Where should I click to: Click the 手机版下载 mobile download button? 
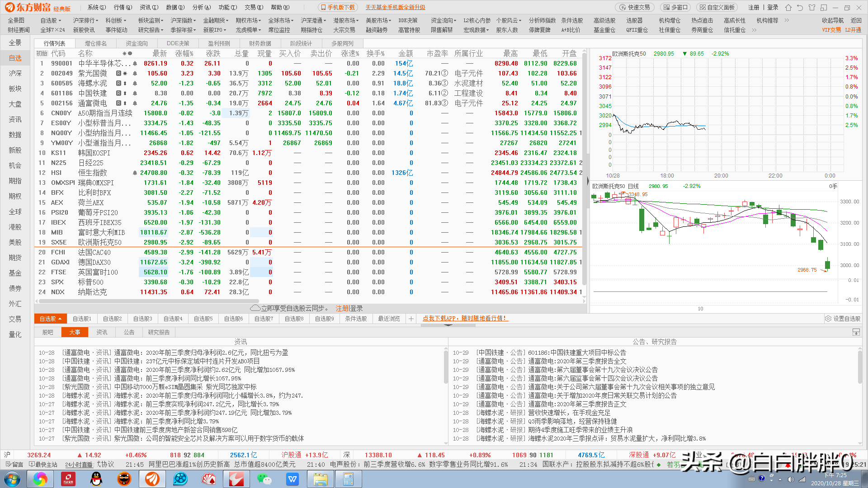pyautogui.click(x=338, y=7)
